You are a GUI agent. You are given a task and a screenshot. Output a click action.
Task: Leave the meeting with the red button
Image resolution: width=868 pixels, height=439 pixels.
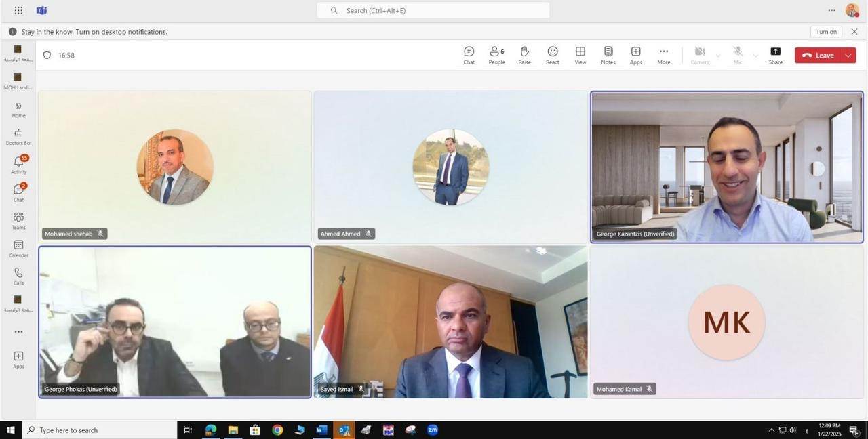(x=818, y=56)
